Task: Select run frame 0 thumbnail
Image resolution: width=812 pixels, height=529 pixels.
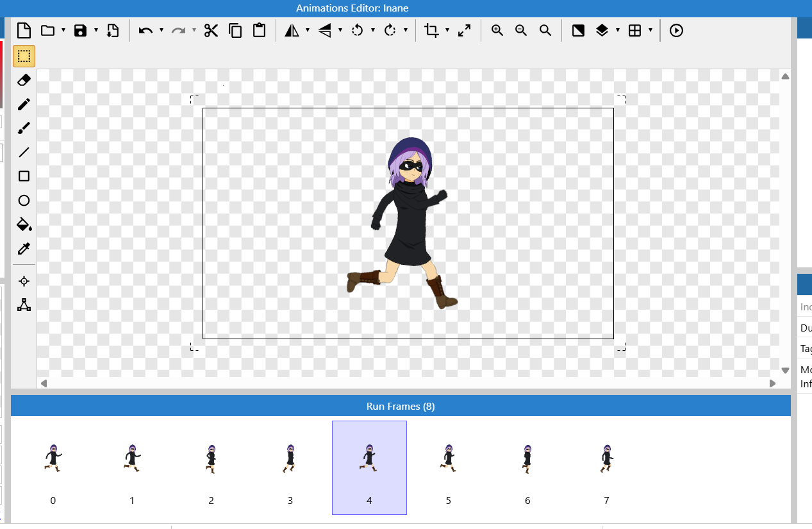Action: click(x=53, y=467)
